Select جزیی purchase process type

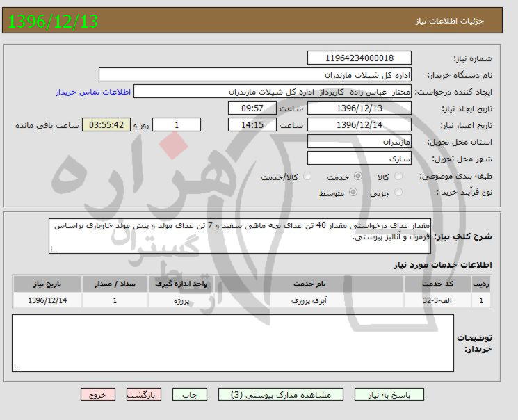click(x=398, y=193)
